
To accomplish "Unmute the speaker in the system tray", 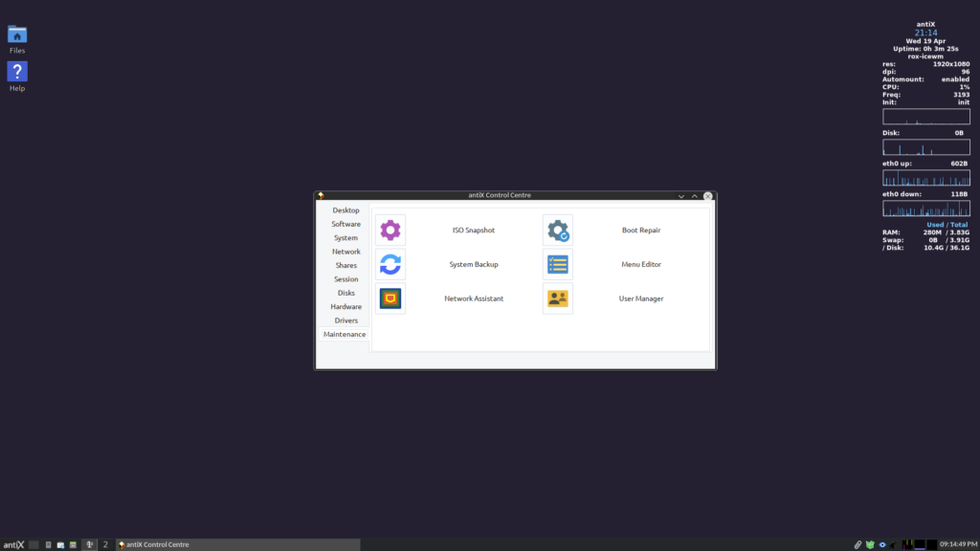I will click(x=892, y=543).
